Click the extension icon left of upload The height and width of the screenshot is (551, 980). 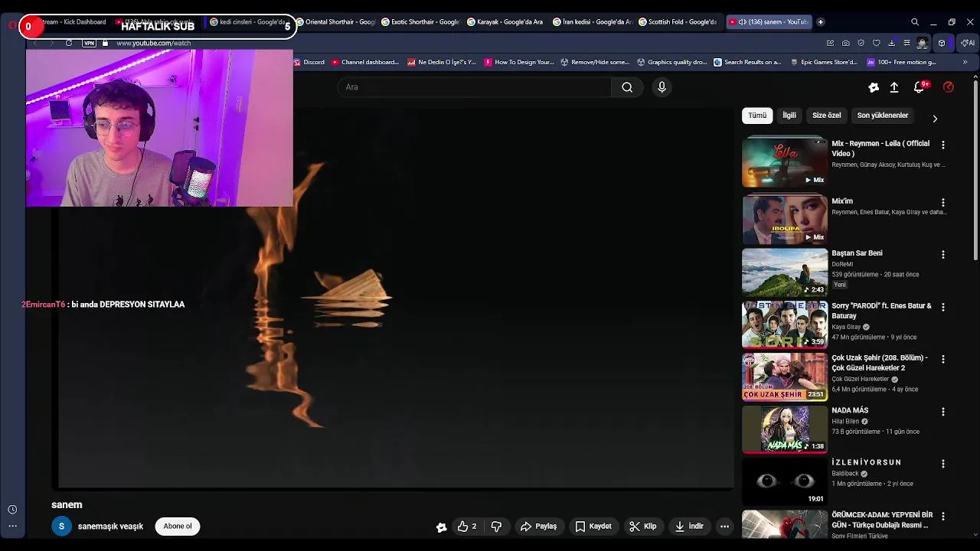tap(874, 87)
